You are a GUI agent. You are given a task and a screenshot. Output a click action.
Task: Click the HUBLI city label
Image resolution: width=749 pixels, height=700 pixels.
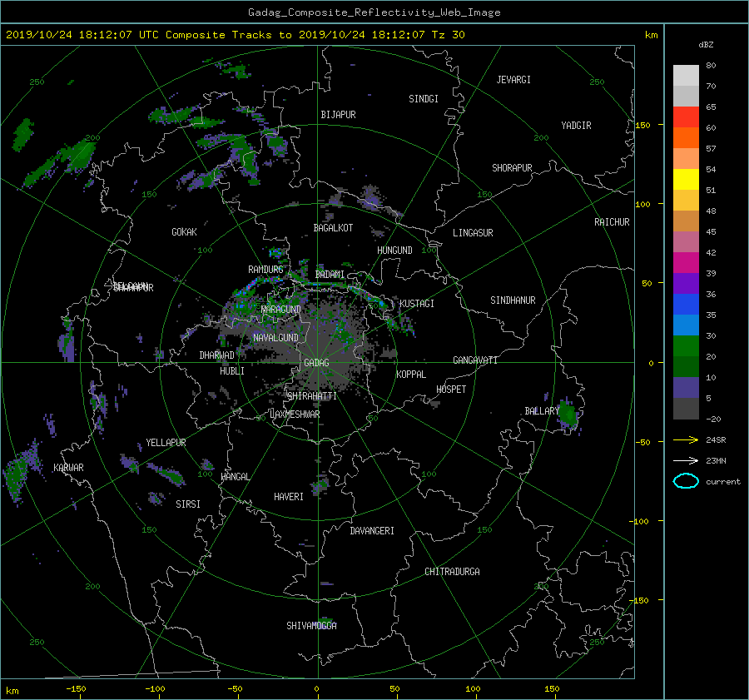click(x=232, y=371)
